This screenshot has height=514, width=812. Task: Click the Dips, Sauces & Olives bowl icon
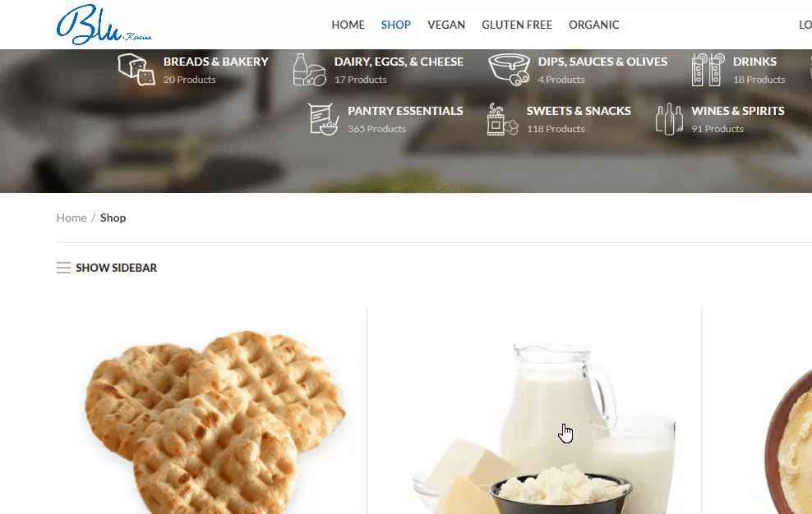coord(509,69)
